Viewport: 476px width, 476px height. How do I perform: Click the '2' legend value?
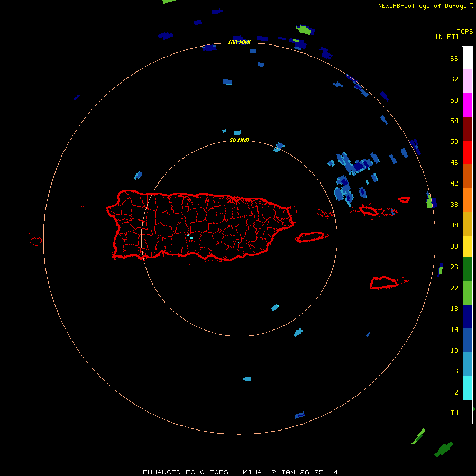[x=456, y=392]
